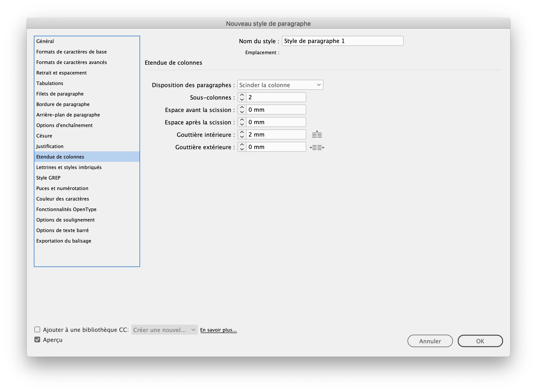Open the Créer une nouvel... library dropdown
Image resolution: width=537 pixels, height=392 pixels.
click(164, 330)
